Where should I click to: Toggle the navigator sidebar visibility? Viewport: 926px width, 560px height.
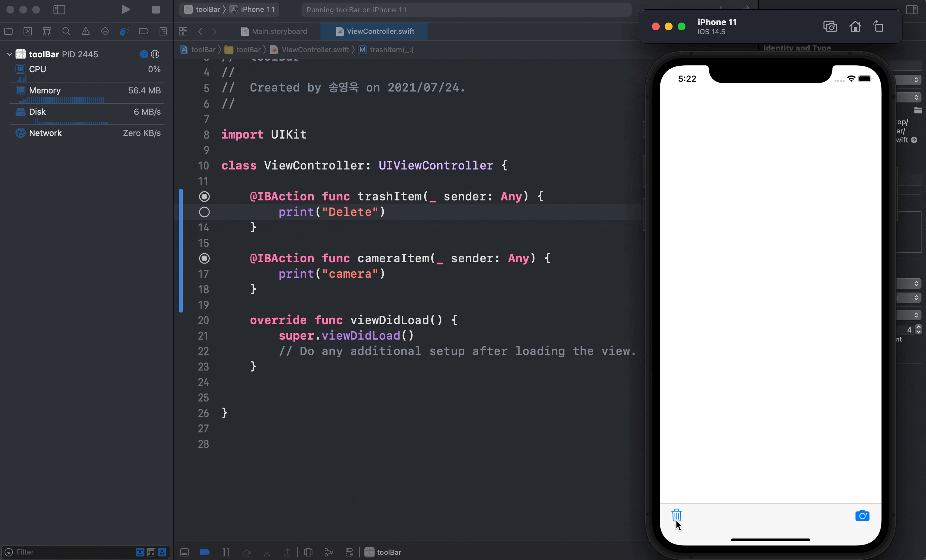59,9
